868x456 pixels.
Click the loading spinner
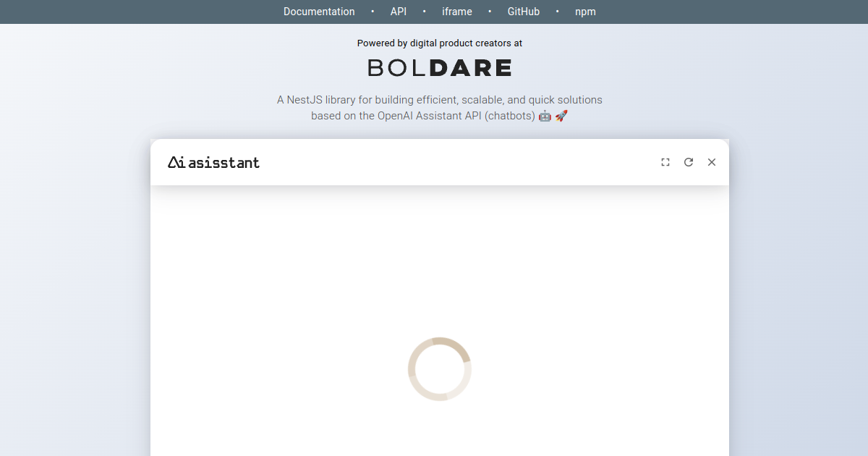point(440,369)
